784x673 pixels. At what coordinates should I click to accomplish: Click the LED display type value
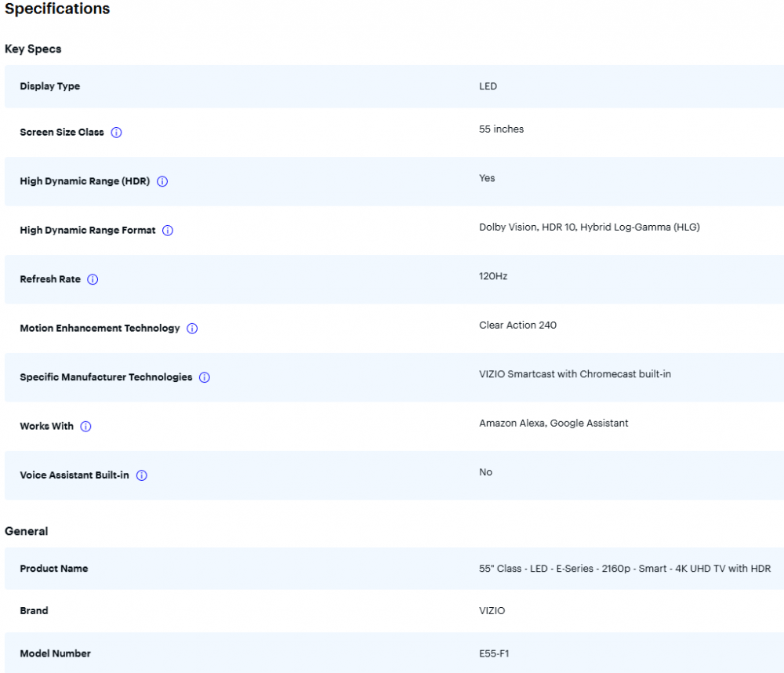pyautogui.click(x=488, y=86)
